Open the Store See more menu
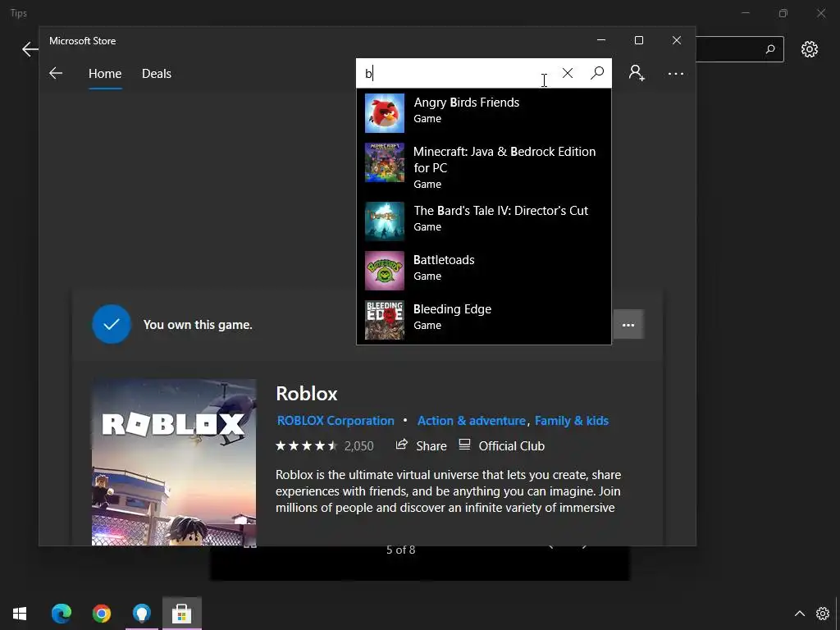Viewport: 840px width, 630px height. (676, 73)
